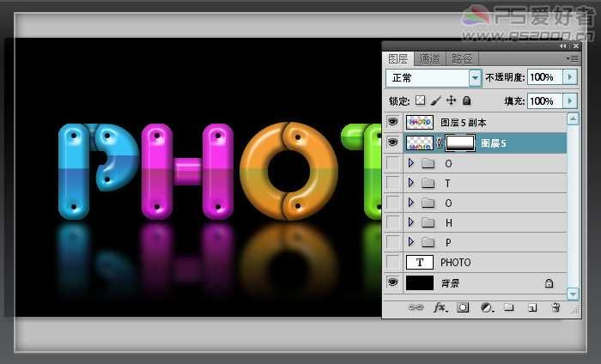The width and height of the screenshot is (601, 364).
Task: Open the layers panel options menu
Action: [573, 58]
